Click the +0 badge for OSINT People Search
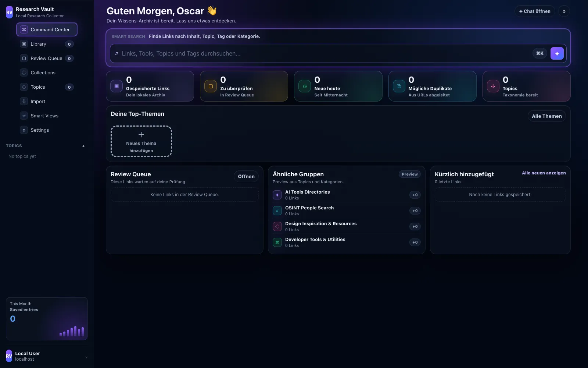Screen dimensions: 588x368 coord(415,210)
